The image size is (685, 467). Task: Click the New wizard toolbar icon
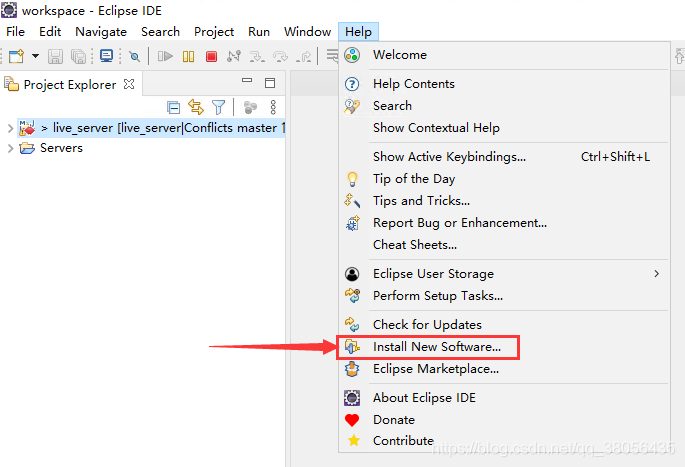tap(16, 56)
